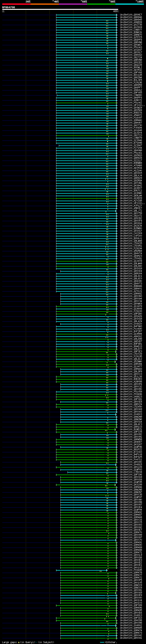Viewport: 146px width, 644px height.
Task: Click the UniRef100_Q9M478 label
Action: (x=131, y=572)
